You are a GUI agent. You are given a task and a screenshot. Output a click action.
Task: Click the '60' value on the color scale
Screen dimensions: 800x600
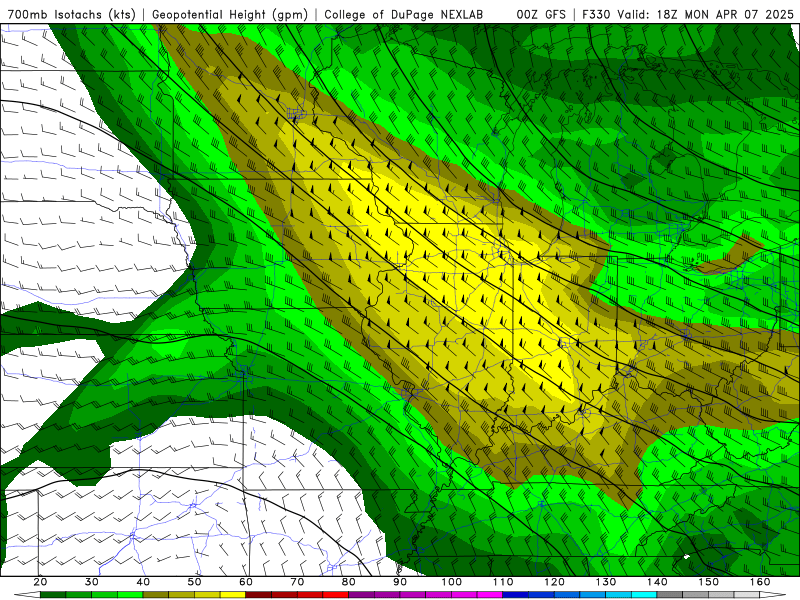click(x=246, y=582)
